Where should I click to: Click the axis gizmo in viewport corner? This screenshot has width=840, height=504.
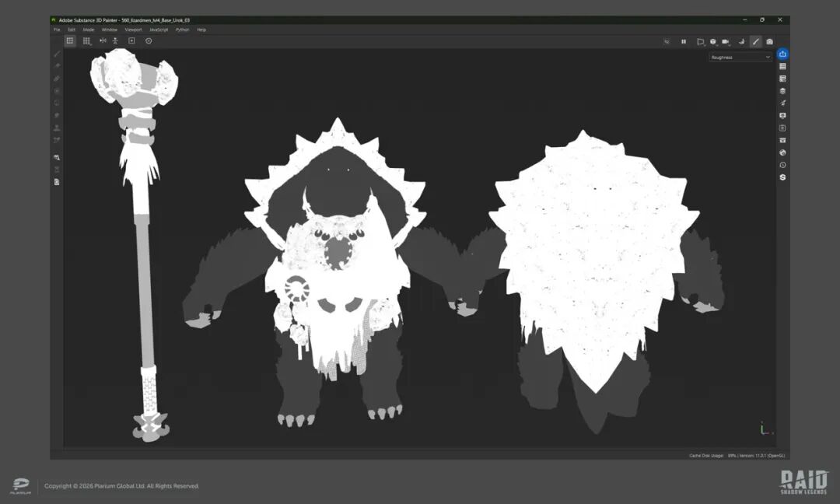tap(766, 429)
